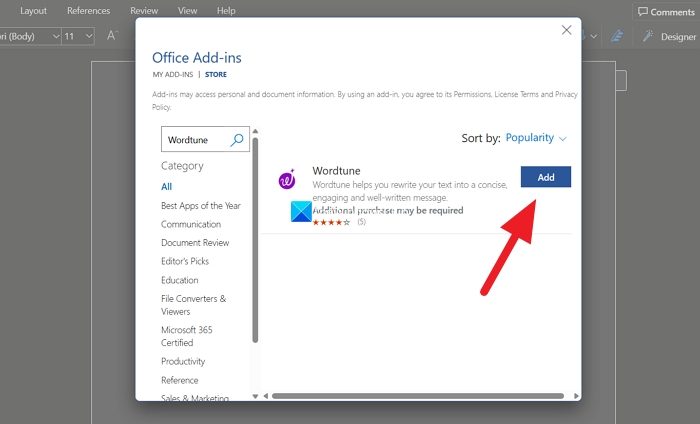This screenshot has height=424, width=700.
Task: Click the Wordtune add-in title
Action: coord(336,170)
